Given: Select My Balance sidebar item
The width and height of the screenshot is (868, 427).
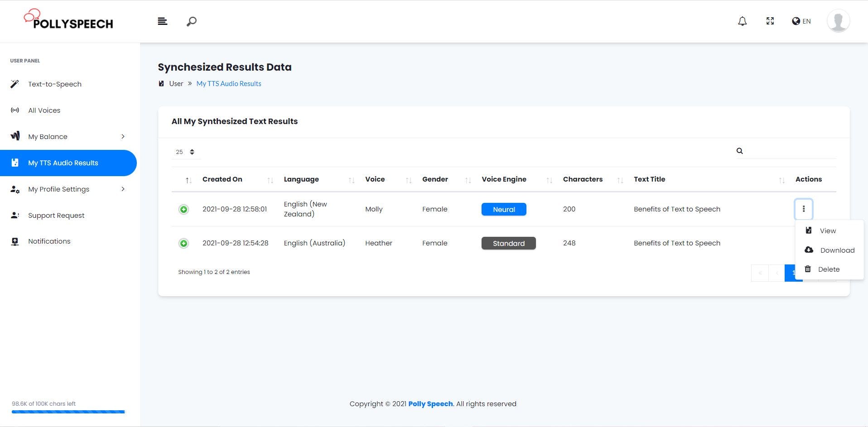Looking at the screenshot, I should [x=48, y=137].
